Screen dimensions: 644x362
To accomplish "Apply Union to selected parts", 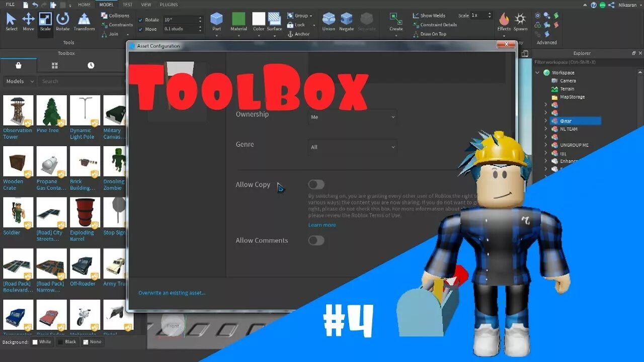I will tap(329, 22).
